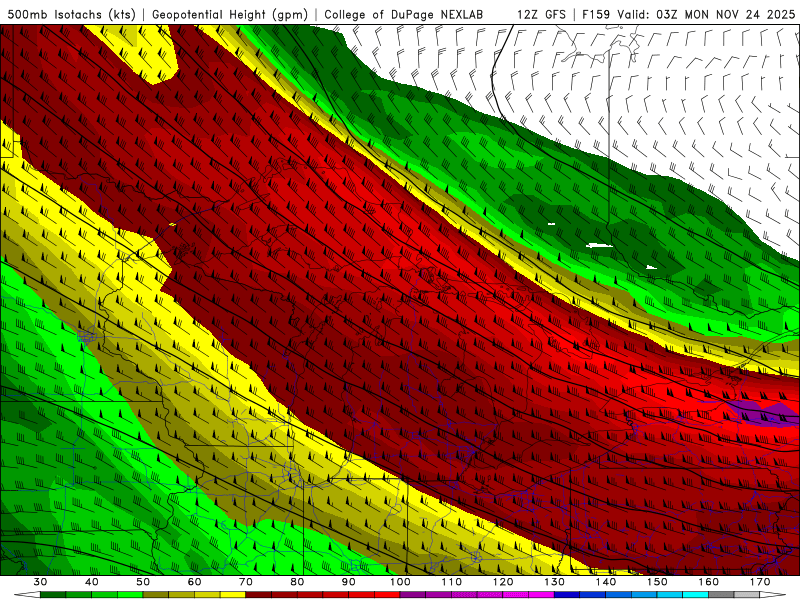Click the legend label '80'
Image resolution: width=800 pixels, height=600 pixels.
point(297,582)
